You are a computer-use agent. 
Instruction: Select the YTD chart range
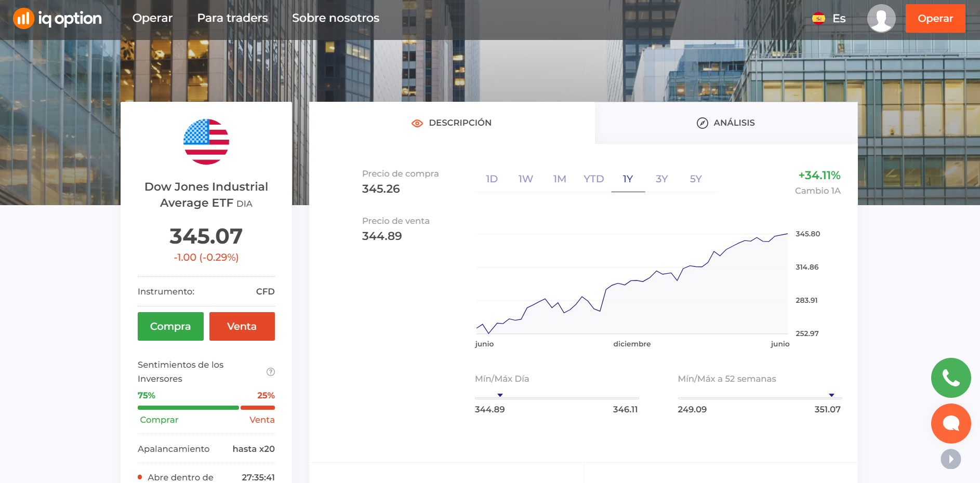point(593,179)
